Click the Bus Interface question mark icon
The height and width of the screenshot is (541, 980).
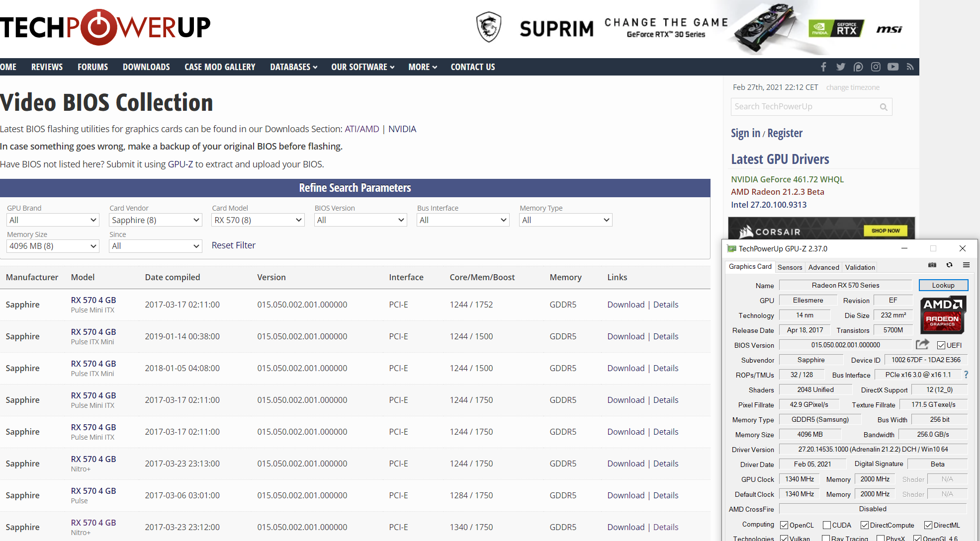966,375
